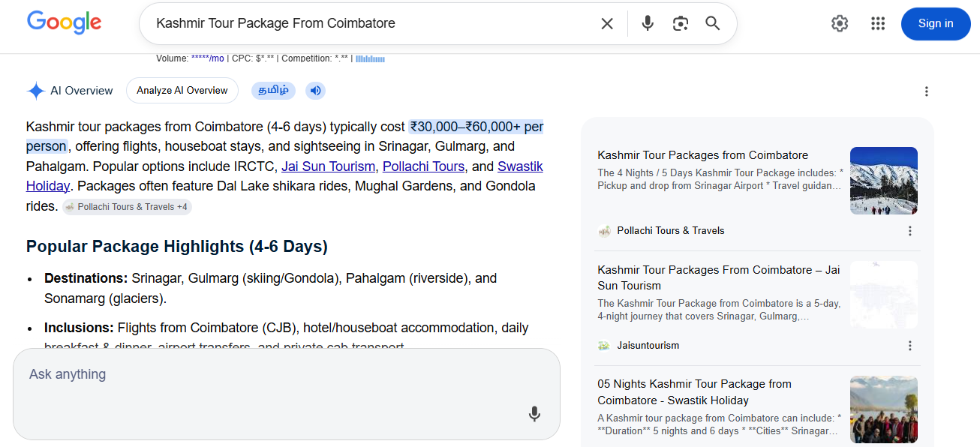Clear the search query with the X icon

(607, 23)
